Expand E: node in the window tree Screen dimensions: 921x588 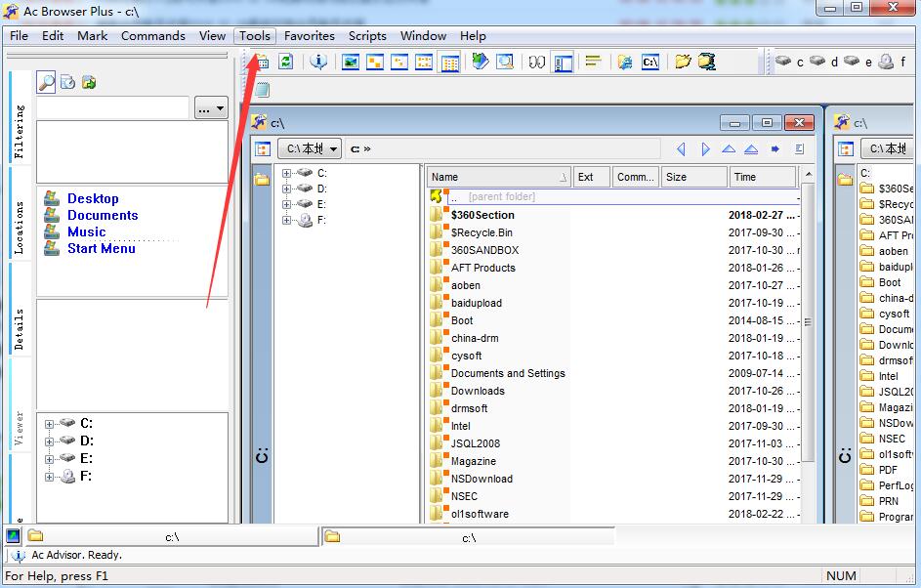[x=286, y=204]
